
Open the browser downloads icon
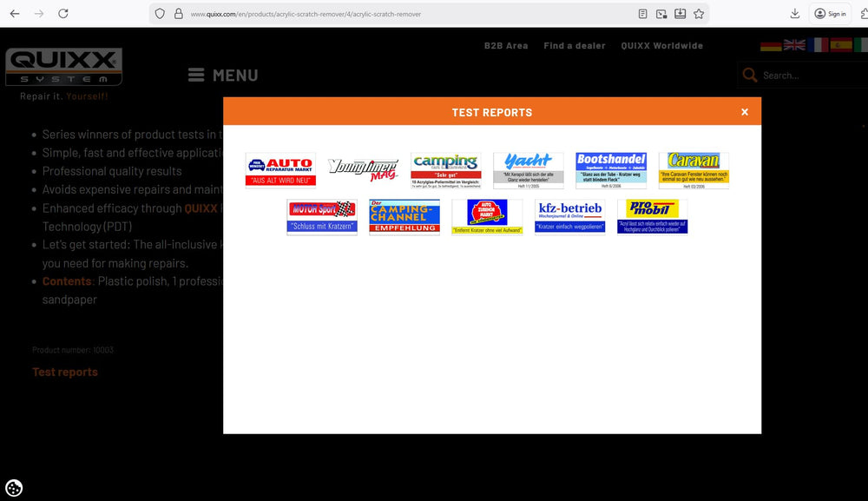(795, 13)
